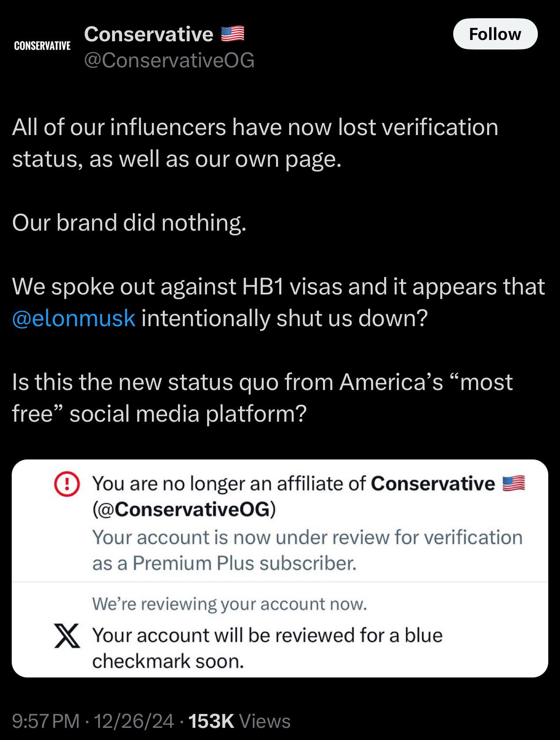Viewport: 560px width, 740px height.
Task: Open the @elonmusk mention link
Action: (x=74, y=318)
